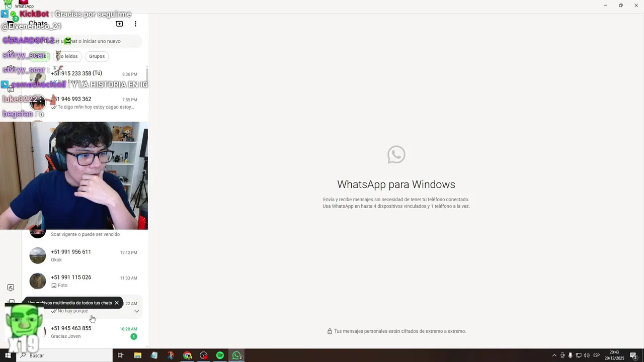Click the Meet Now tray icon

coord(562,355)
